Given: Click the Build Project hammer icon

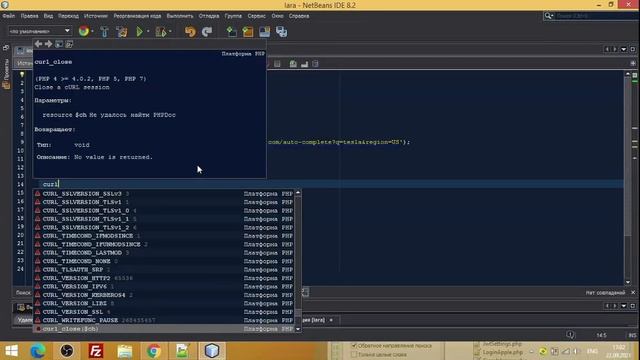Looking at the screenshot, I should click(104, 31).
